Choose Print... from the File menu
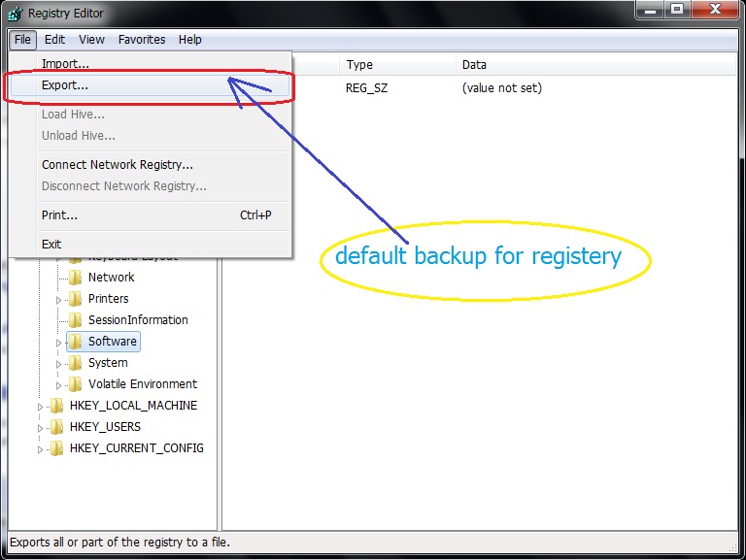The image size is (746, 560). tap(150, 214)
